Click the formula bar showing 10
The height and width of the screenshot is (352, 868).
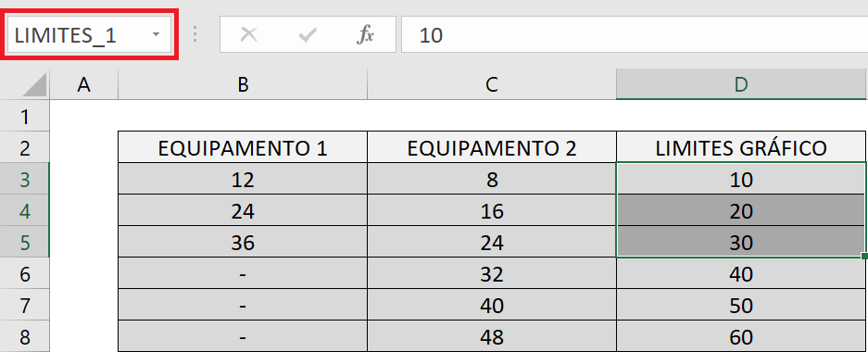(635, 35)
